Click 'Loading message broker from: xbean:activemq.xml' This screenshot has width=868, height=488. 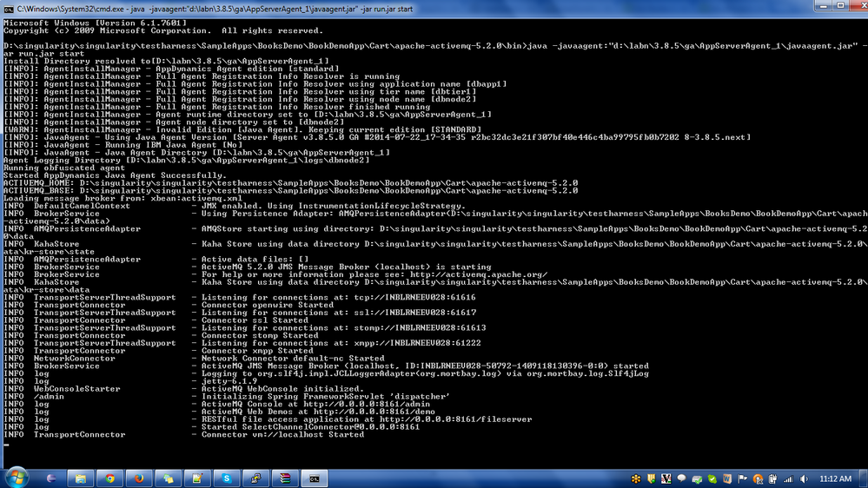[x=123, y=198]
